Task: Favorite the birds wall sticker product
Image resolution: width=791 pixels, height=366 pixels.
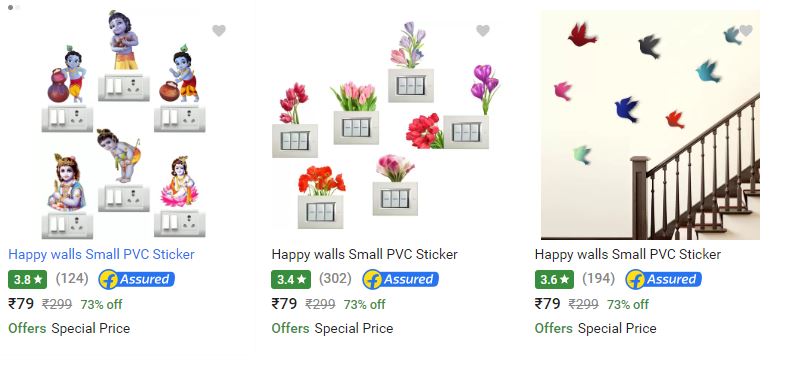Action: pos(746,31)
